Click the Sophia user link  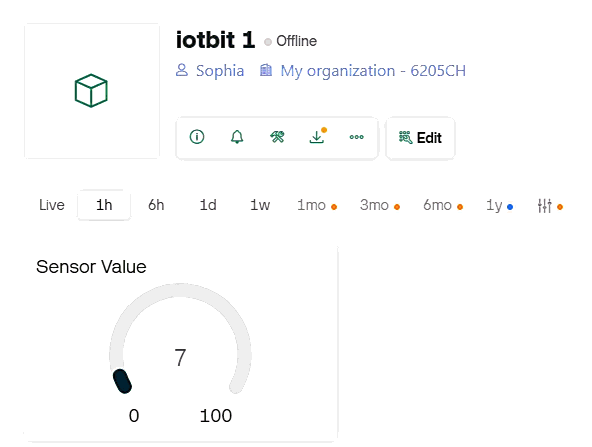pyautogui.click(x=220, y=71)
